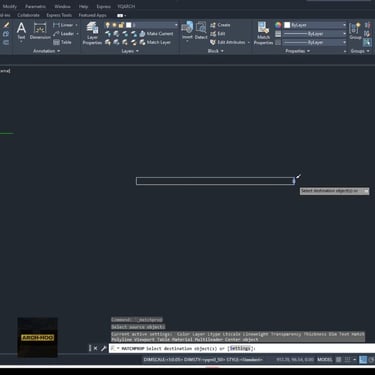The image size is (375, 375).
Task: Click the Make Current layer button
Action: pyautogui.click(x=156, y=34)
